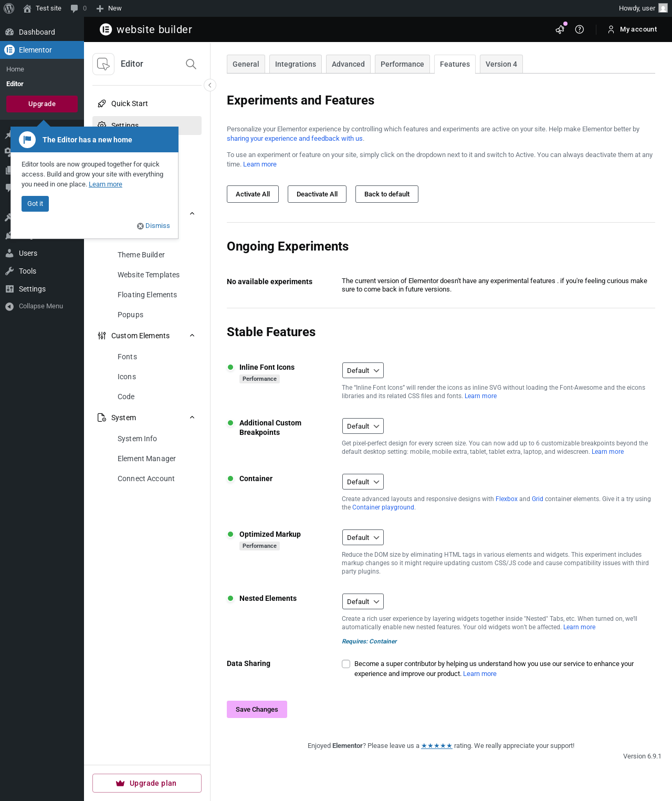Click the Deactivate All button
The image size is (672, 801).
317,194
